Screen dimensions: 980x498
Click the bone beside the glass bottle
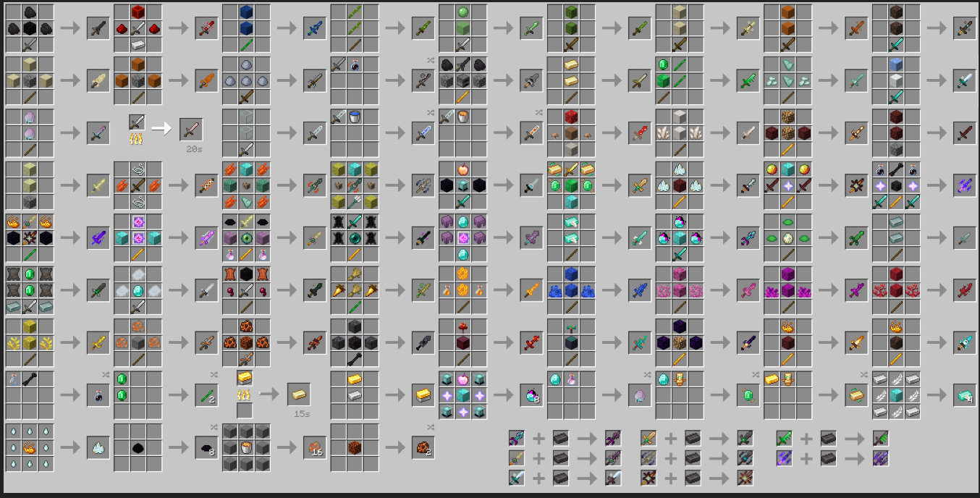point(29,379)
